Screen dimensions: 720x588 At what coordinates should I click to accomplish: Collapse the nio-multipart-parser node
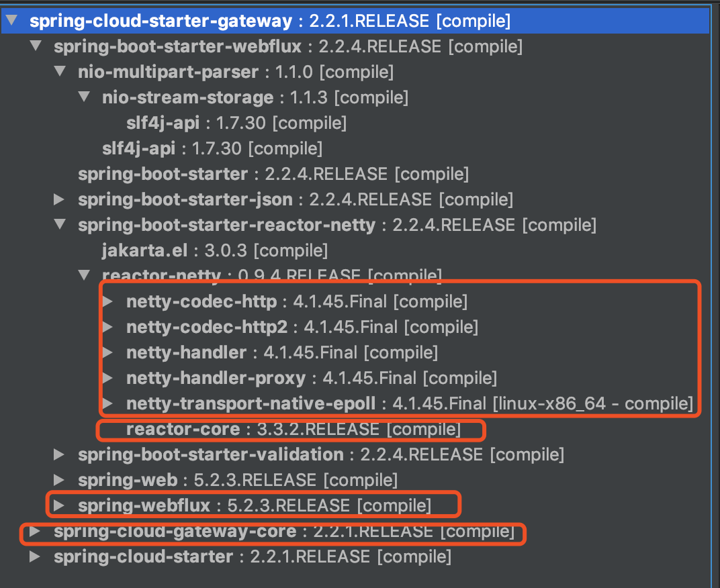point(60,72)
